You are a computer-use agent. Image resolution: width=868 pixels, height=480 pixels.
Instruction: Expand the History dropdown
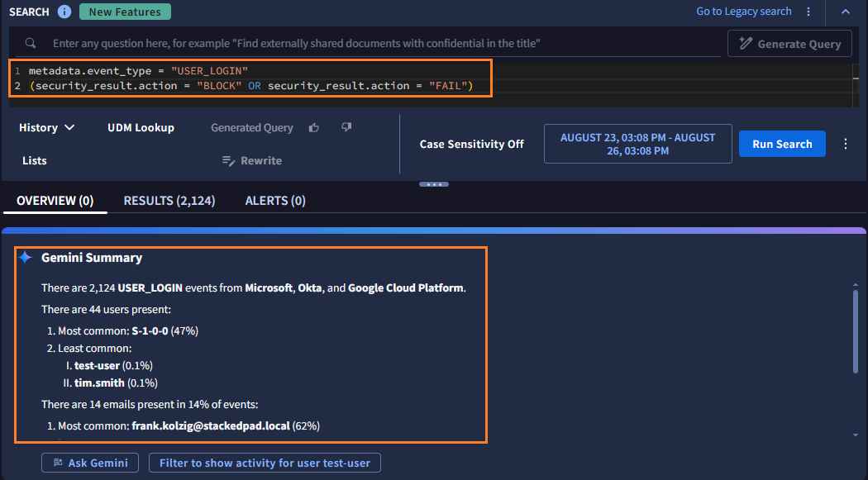pyautogui.click(x=47, y=127)
